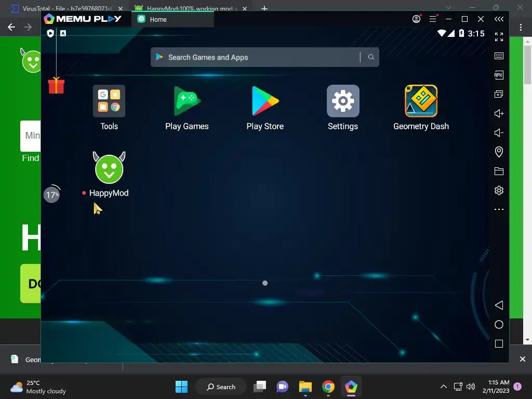This screenshot has width=532, height=399.
Task: Toggle MEmu fullscreen mode icon
Action: click(499, 37)
